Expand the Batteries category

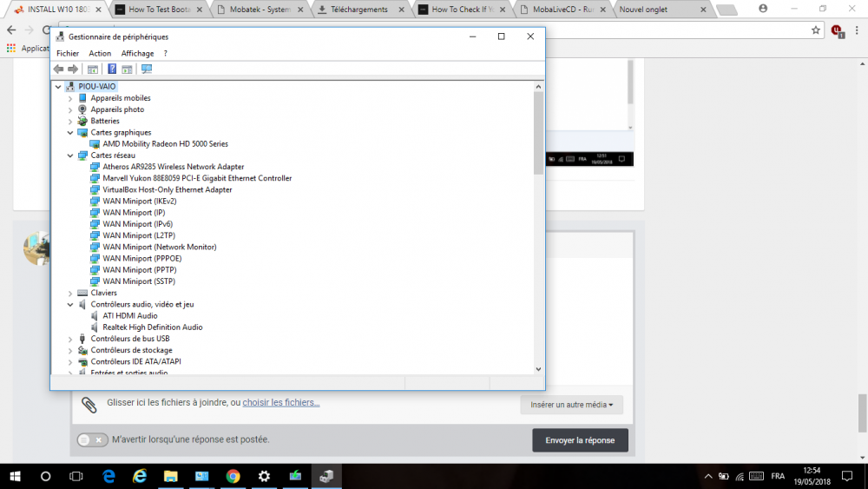(x=70, y=122)
